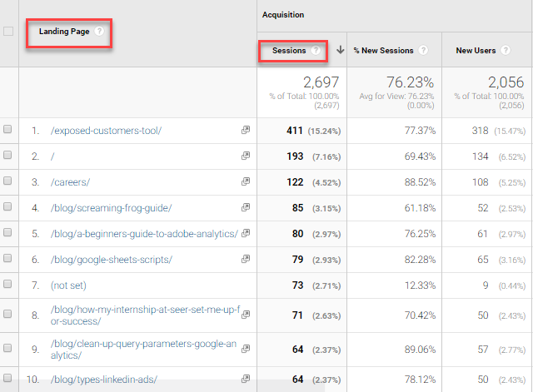533x392 pixels.
Task: Toggle the select-all checkbox in header
Action: (x=8, y=32)
